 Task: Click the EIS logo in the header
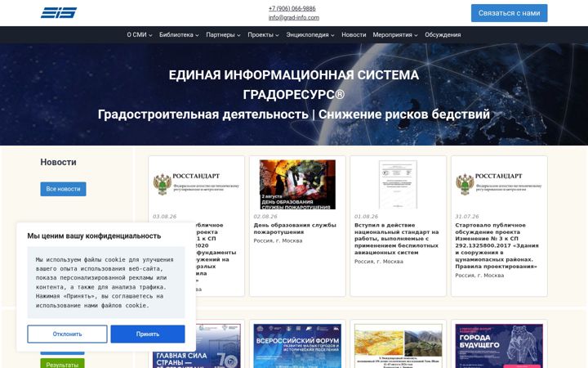(59, 13)
